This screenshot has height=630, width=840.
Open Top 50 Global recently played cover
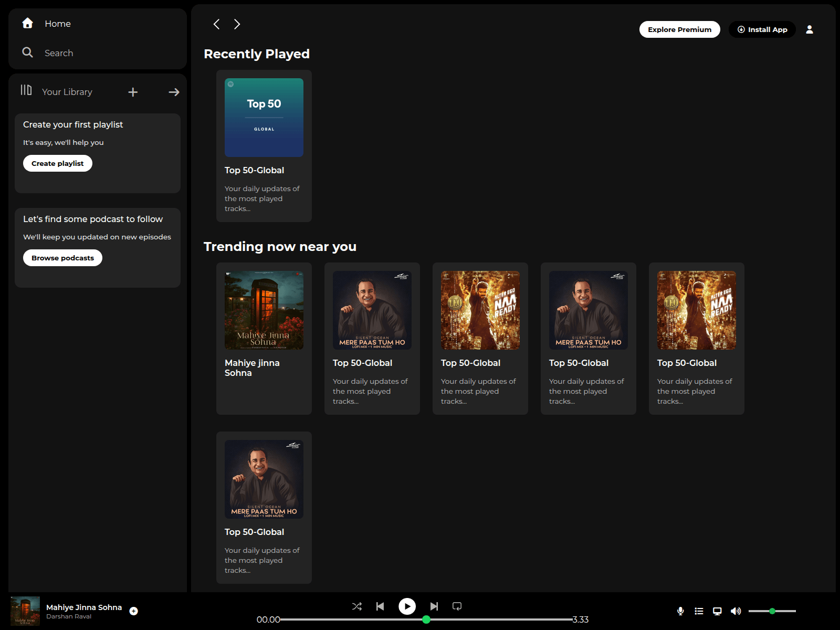click(264, 118)
